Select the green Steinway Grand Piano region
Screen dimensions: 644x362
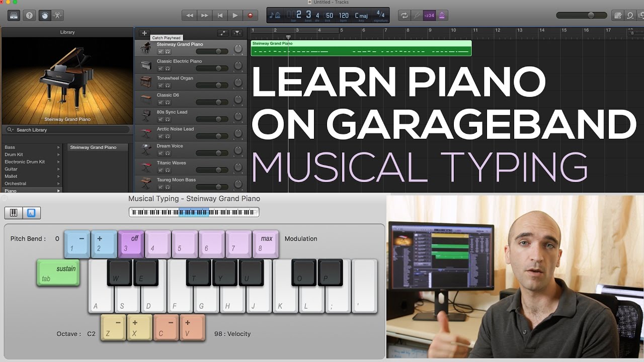click(361, 48)
